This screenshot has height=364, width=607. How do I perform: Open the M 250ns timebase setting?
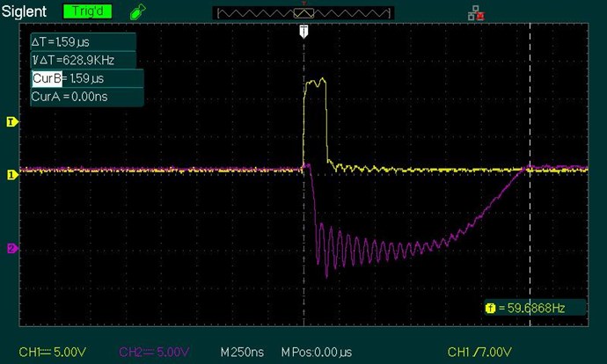[x=244, y=352]
